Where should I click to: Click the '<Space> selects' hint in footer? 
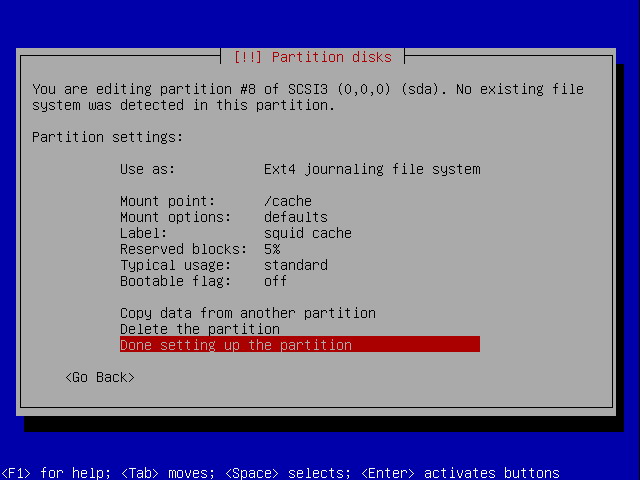click(x=288, y=473)
